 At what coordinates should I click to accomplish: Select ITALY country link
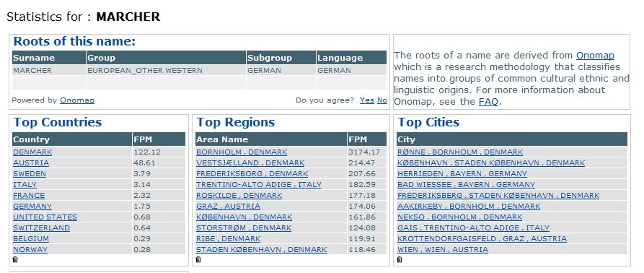(x=25, y=185)
